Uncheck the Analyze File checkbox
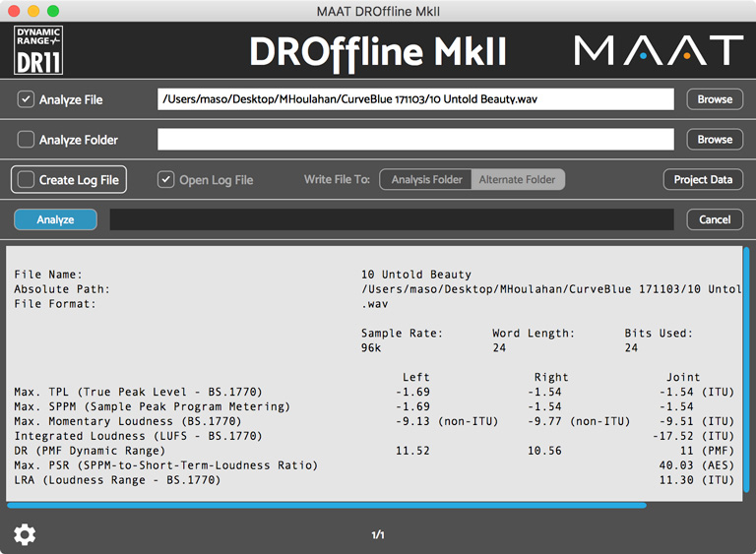Screen dimensions: 756x554 click(x=26, y=99)
